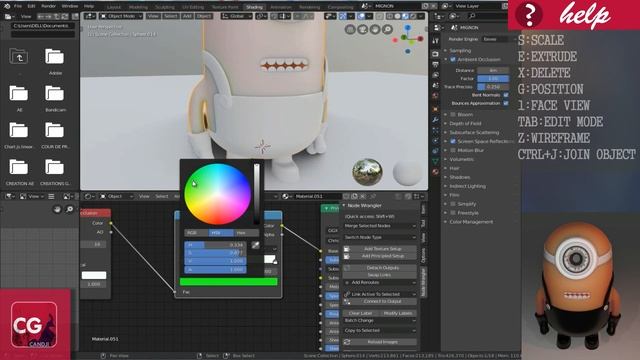This screenshot has width=640, height=360.
Task: Click the file path input field
Action: coord(43,25)
